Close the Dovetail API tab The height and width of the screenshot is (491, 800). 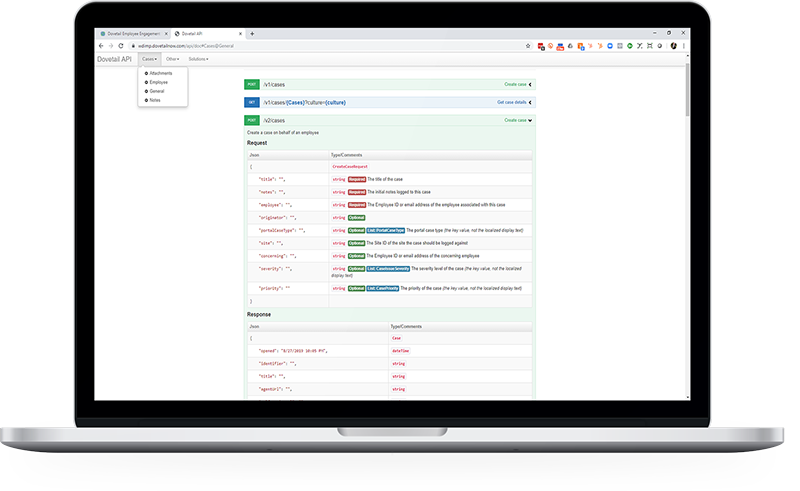tap(240, 34)
